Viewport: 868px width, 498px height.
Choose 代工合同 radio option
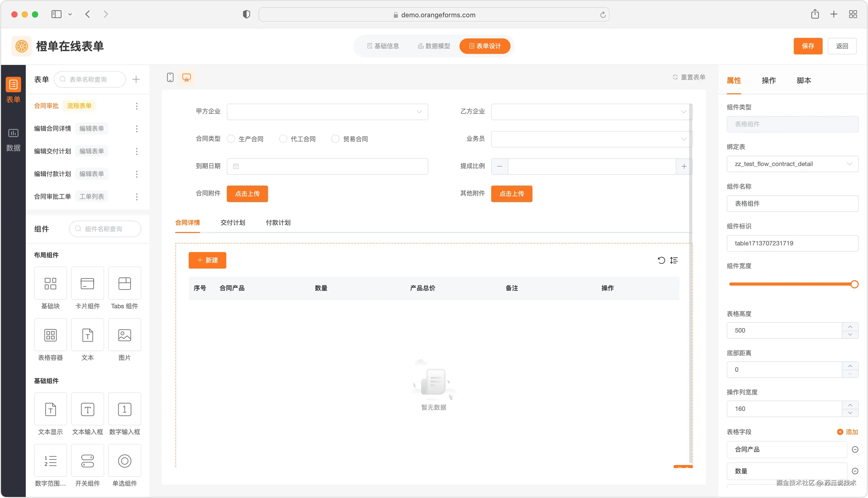coord(283,139)
